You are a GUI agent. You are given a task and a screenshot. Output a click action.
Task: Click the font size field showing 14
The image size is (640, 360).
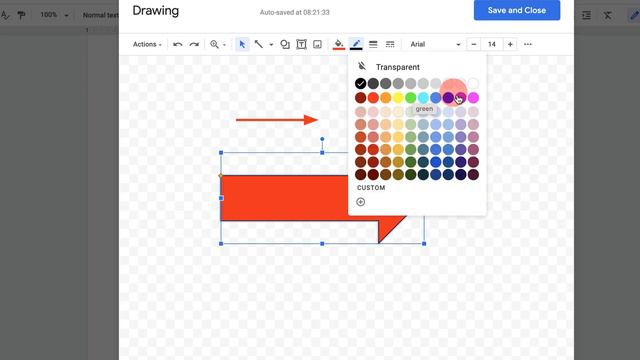click(x=492, y=44)
